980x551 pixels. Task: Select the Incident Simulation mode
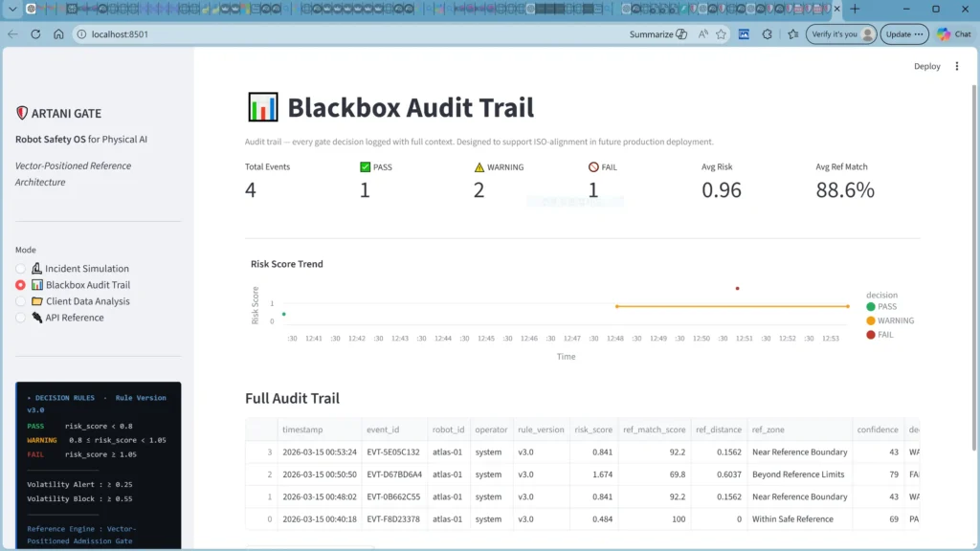(x=21, y=269)
